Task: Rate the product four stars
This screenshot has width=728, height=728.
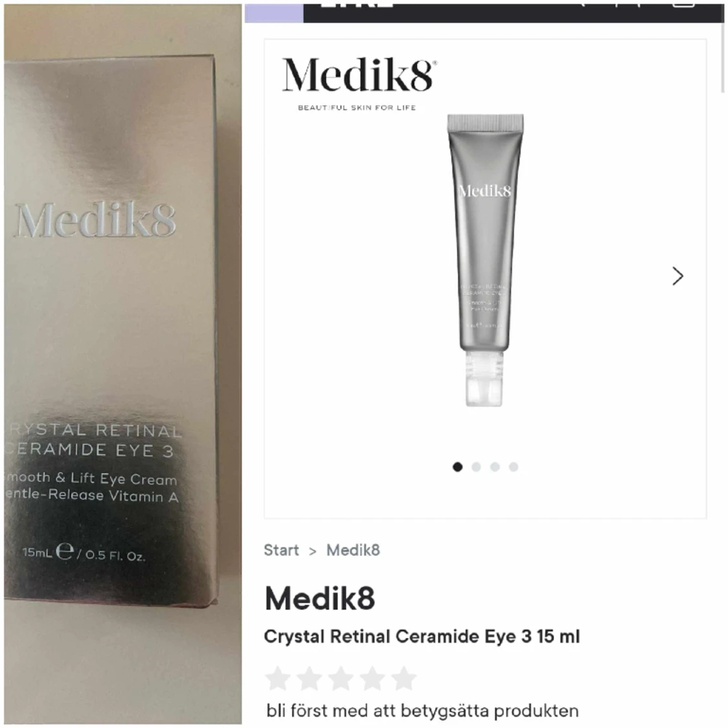Action: (x=372, y=679)
